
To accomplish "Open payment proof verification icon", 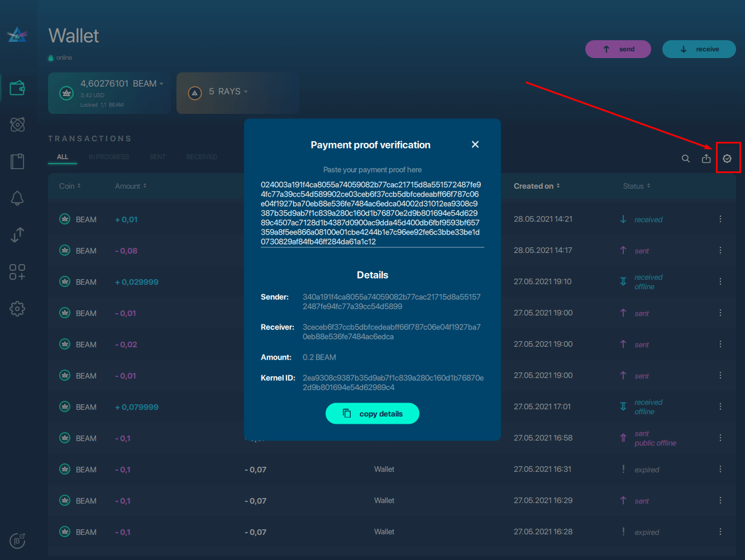I will [727, 159].
